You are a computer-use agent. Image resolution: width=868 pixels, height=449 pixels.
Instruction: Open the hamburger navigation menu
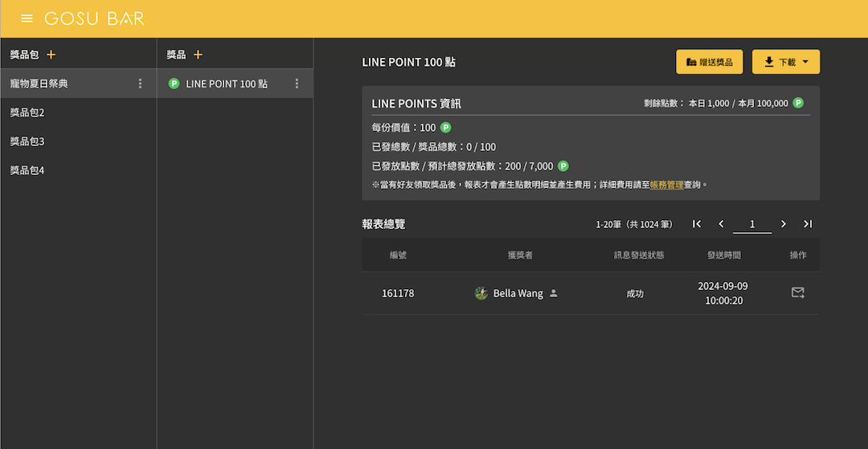(27, 18)
